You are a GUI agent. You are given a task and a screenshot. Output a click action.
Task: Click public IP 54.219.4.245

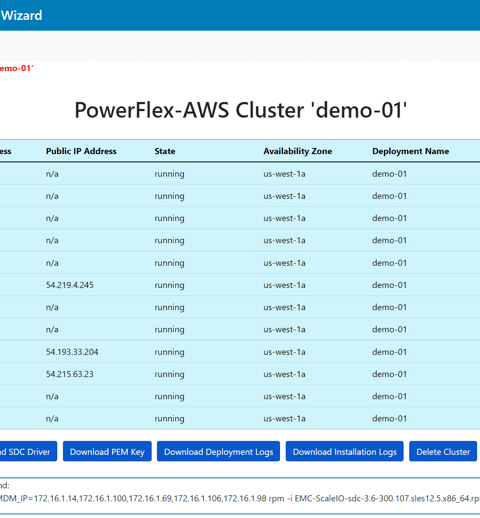pos(70,285)
